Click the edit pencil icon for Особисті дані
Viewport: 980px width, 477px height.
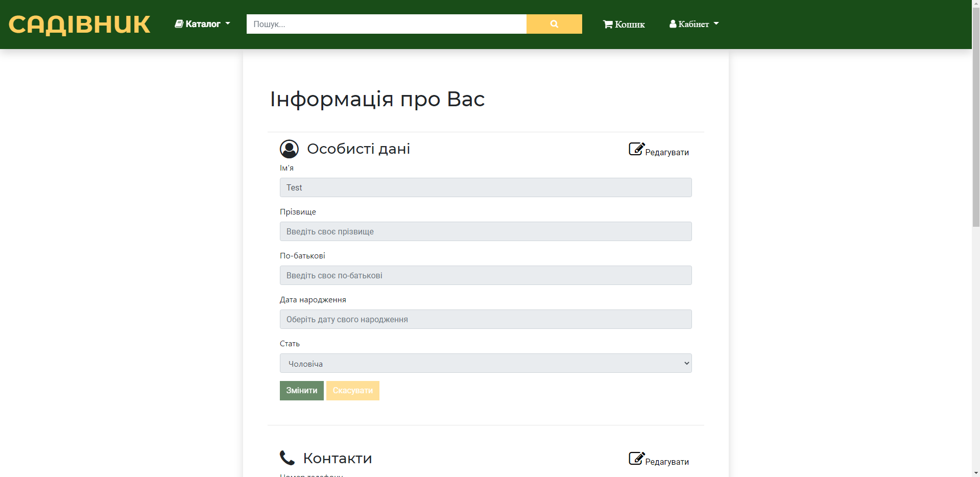click(x=636, y=149)
